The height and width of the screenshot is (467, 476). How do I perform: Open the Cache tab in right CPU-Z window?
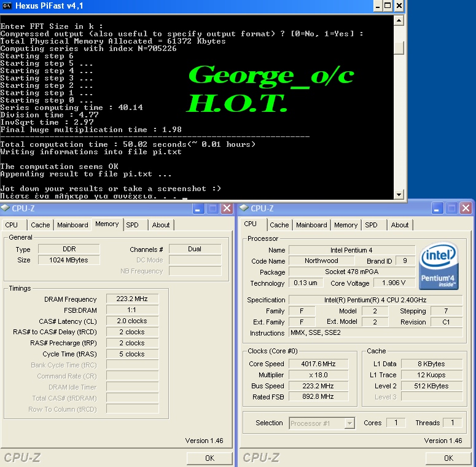pos(279,225)
